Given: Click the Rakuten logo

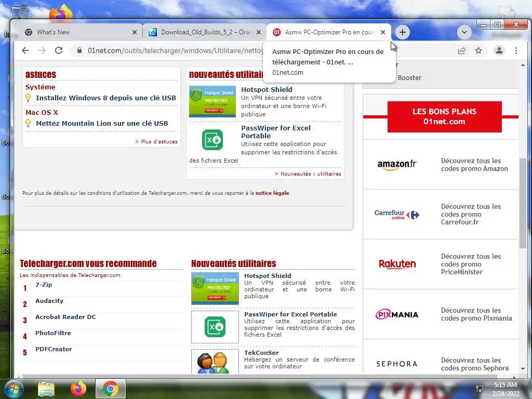Looking at the screenshot, I should 397,264.
